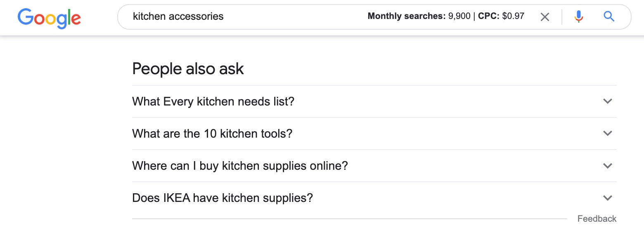The image size is (644, 239).
Task: Click the "People also ask" heading
Action: coord(188,69)
